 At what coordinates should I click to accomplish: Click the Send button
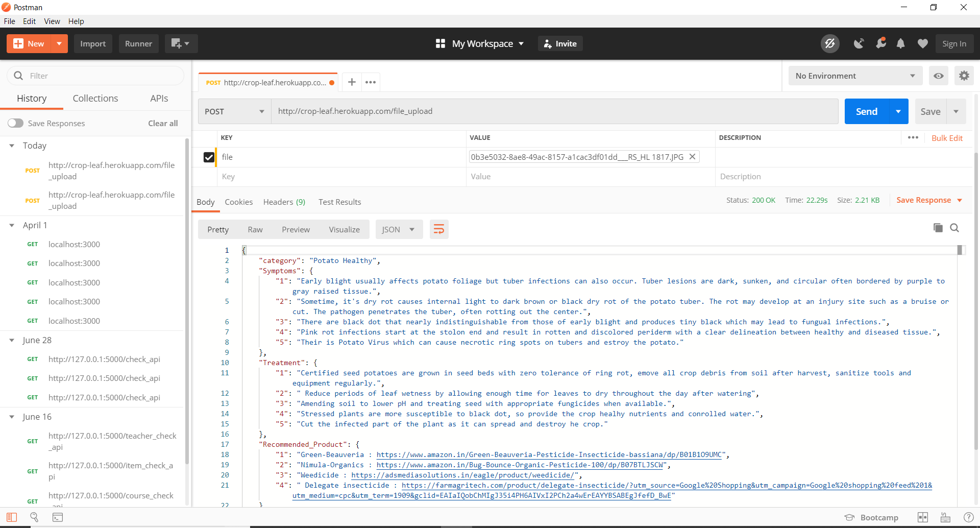[866, 111]
